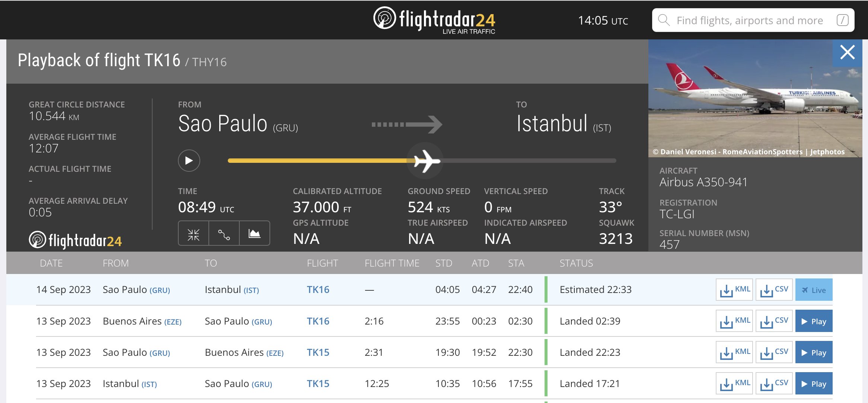This screenshot has width=868, height=403.
Task: Click IST airport code in 14 Sep row
Action: 251,290
